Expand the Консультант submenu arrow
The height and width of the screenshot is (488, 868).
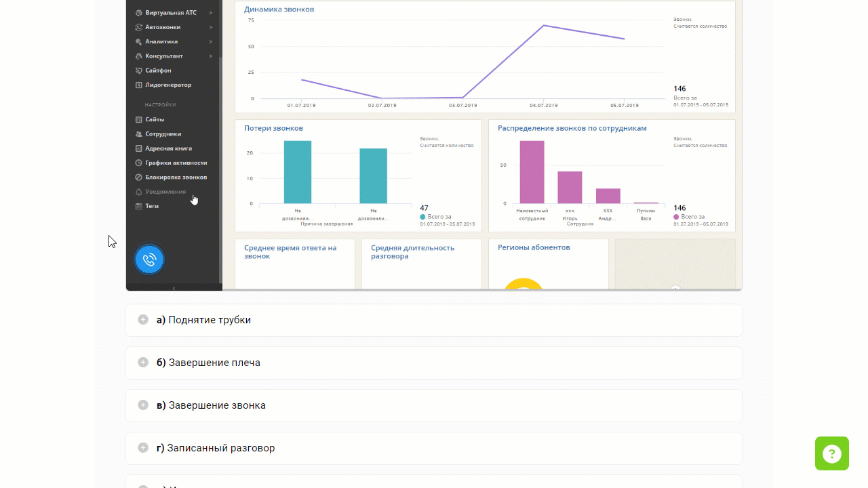[x=211, y=56]
